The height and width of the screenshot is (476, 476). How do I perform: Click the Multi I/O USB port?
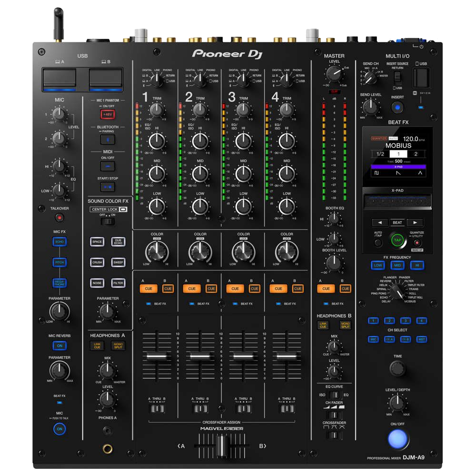[421, 78]
